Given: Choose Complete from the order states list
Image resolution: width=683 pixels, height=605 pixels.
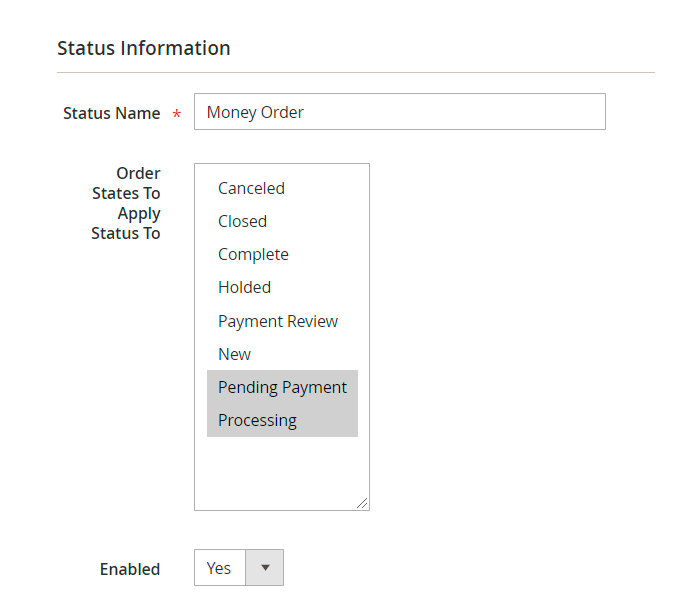Looking at the screenshot, I should pos(253,254).
